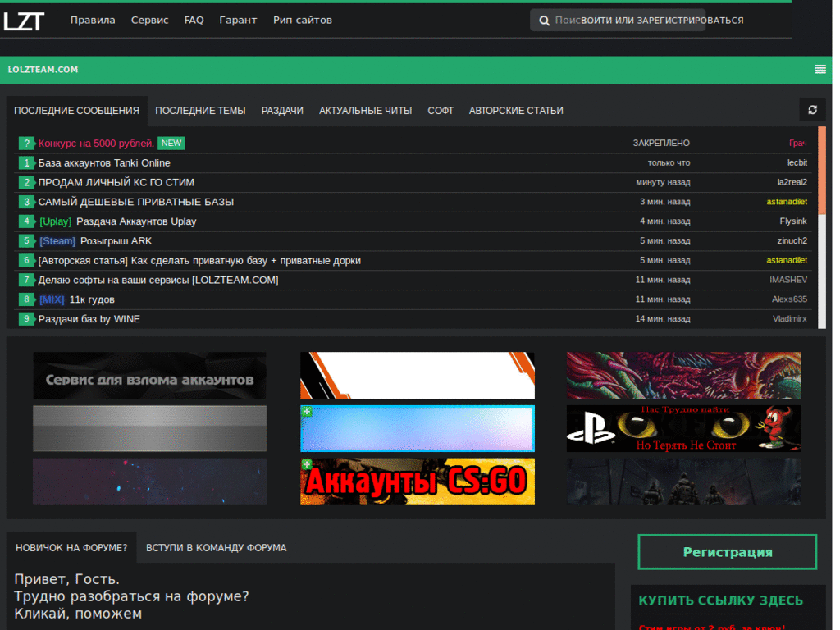Select Вступи в команду форума tab
Viewport: 840px width, 630px height.
pos(217,547)
